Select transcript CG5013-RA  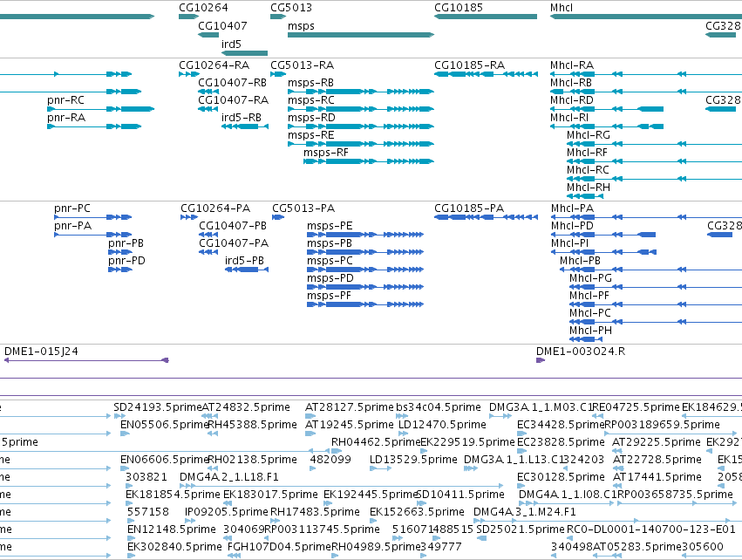pyautogui.click(x=302, y=65)
